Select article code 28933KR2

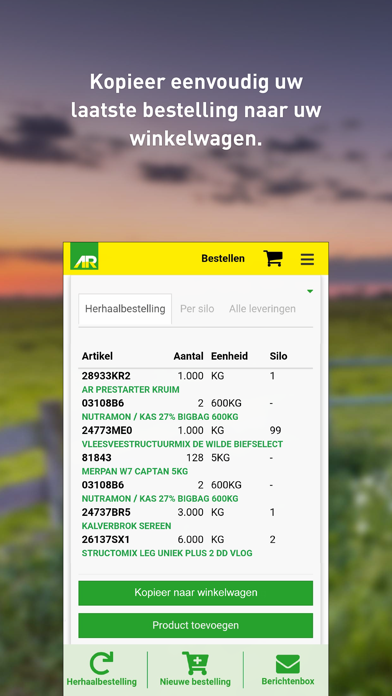tap(106, 376)
